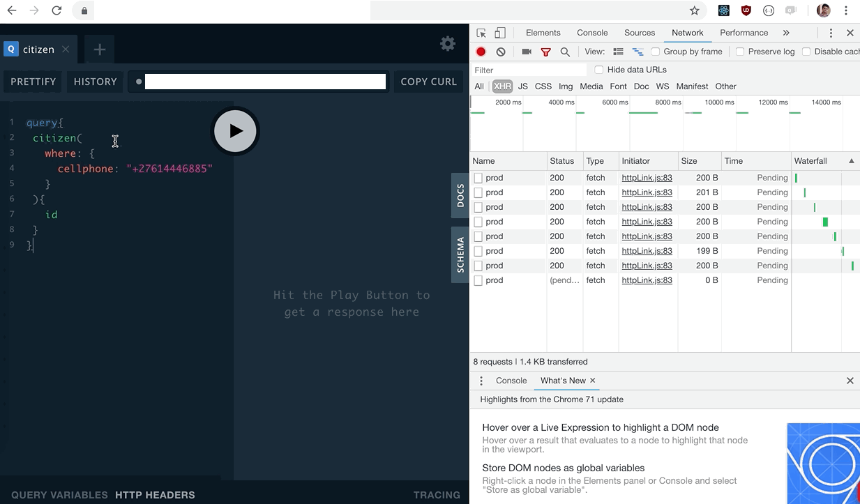860x504 pixels.
Task: Enable Group by frame
Action: coord(656,52)
